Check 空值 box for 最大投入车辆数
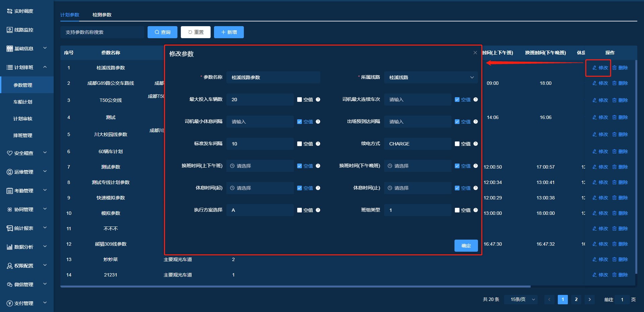The width and height of the screenshot is (644, 312). [x=300, y=100]
